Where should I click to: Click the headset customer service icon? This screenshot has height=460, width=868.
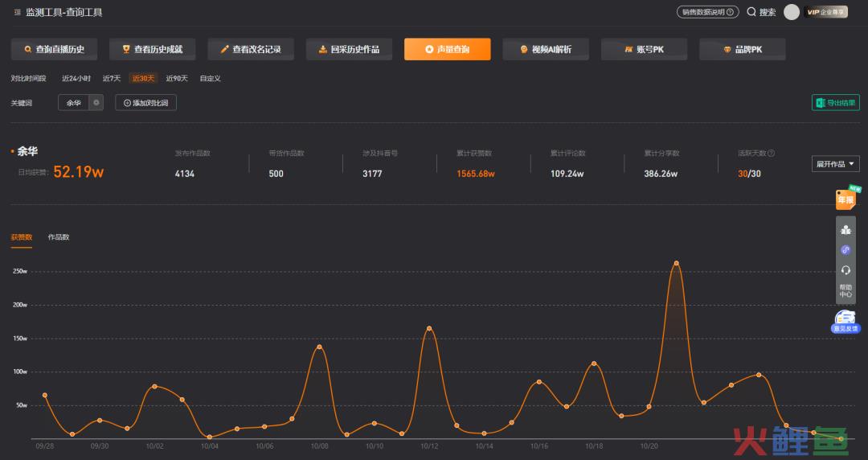coord(845,270)
